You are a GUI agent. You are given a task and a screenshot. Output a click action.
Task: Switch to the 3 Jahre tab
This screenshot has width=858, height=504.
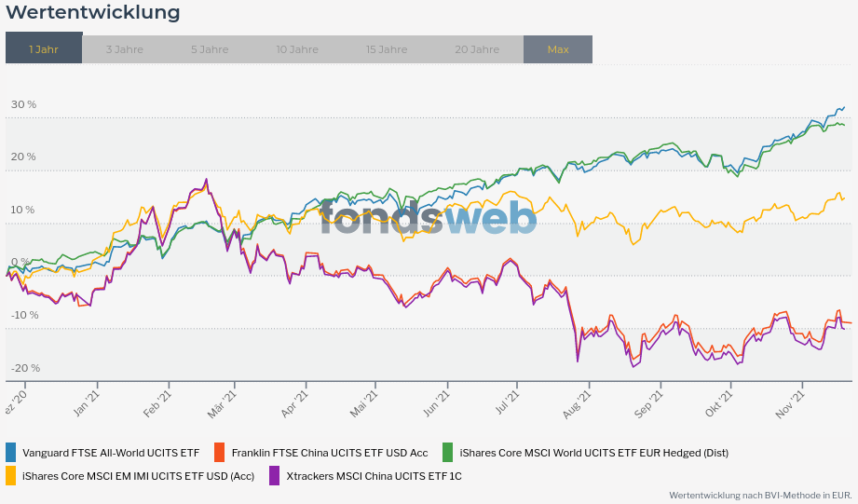[x=125, y=49]
